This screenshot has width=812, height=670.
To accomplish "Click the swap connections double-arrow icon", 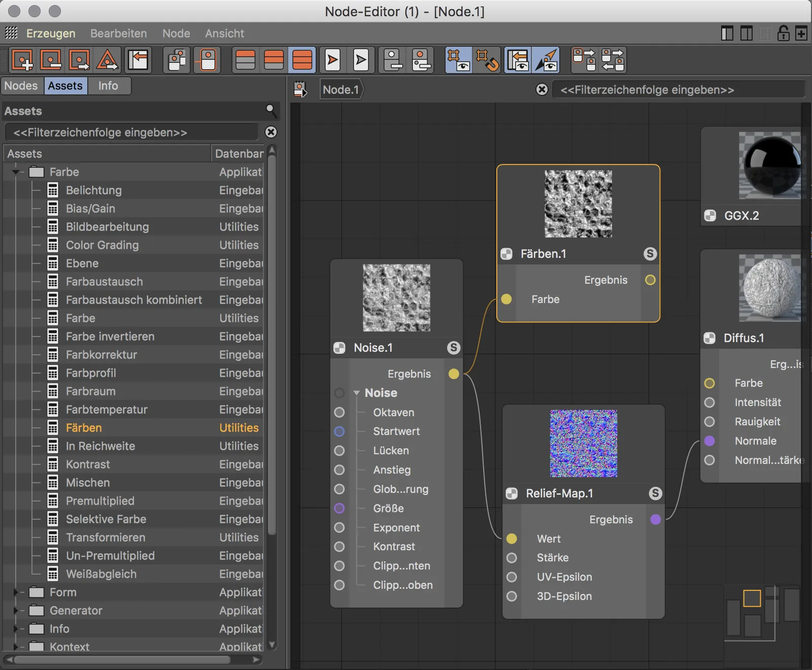I will coord(612,60).
